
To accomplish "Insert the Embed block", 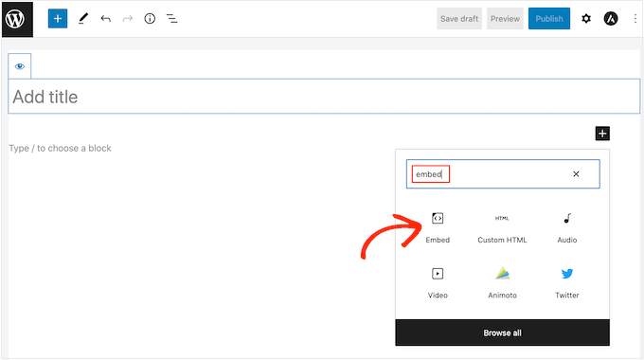I will [438, 227].
